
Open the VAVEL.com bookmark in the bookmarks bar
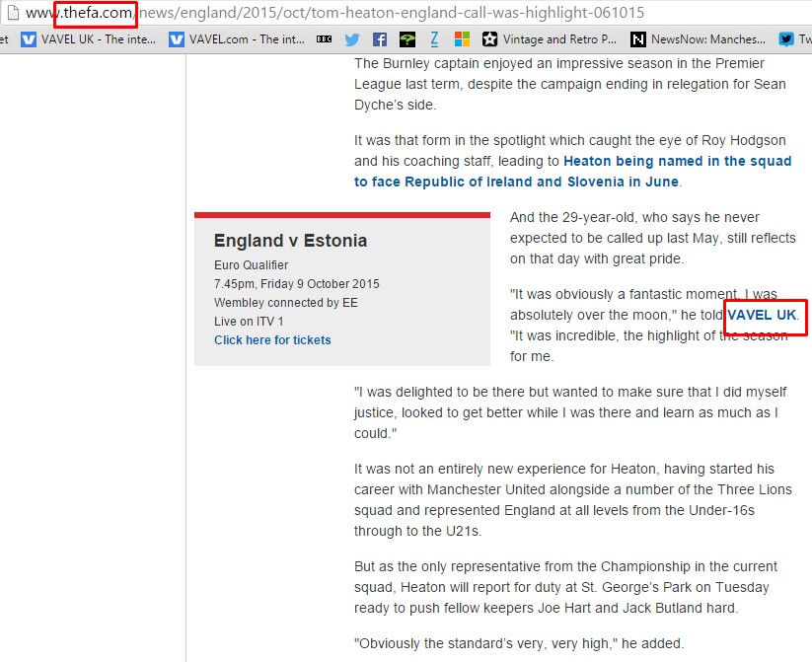[x=235, y=39]
